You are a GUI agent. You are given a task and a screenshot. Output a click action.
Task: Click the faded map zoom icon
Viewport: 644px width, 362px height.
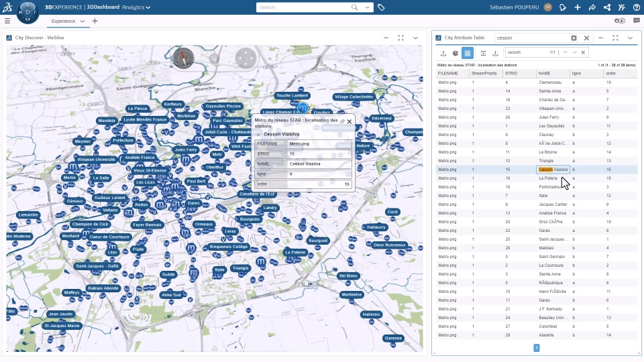pos(214,59)
